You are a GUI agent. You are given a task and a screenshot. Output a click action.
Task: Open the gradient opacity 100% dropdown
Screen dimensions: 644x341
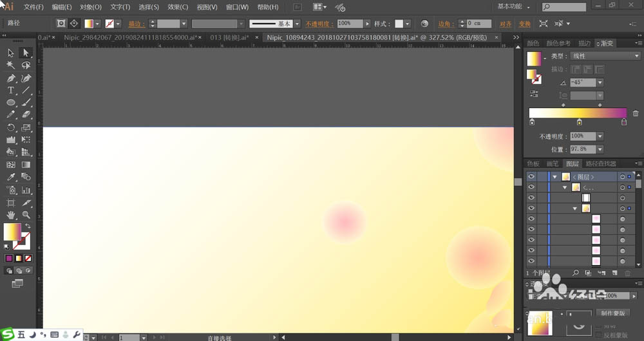pyautogui.click(x=600, y=136)
